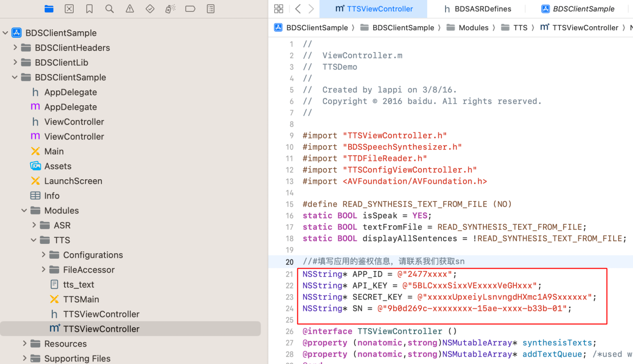Expand the BDSClientHeaders folder
The width and height of the screenshot is (633, 364).
[15, 48]
